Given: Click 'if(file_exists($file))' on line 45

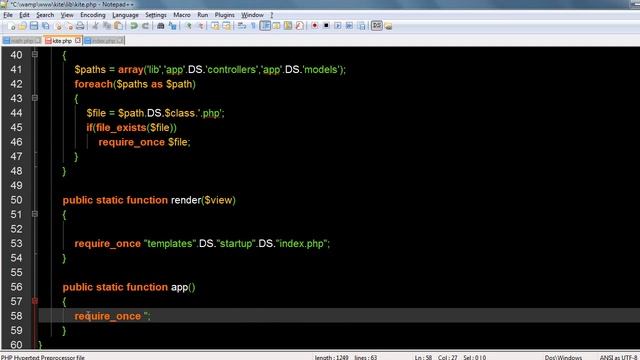Looking at the screenshot, I should point(131,127).
